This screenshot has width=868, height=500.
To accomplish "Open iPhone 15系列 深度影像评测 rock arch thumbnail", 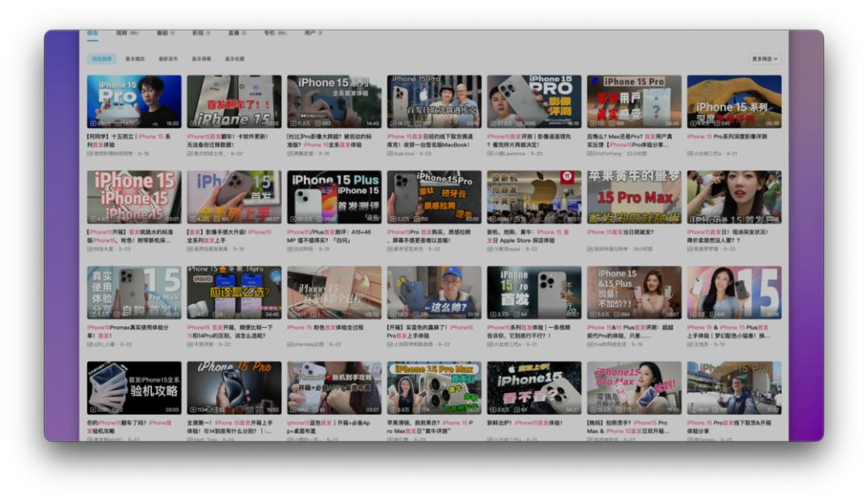I will pyautogui.click(x=734, y=101).
